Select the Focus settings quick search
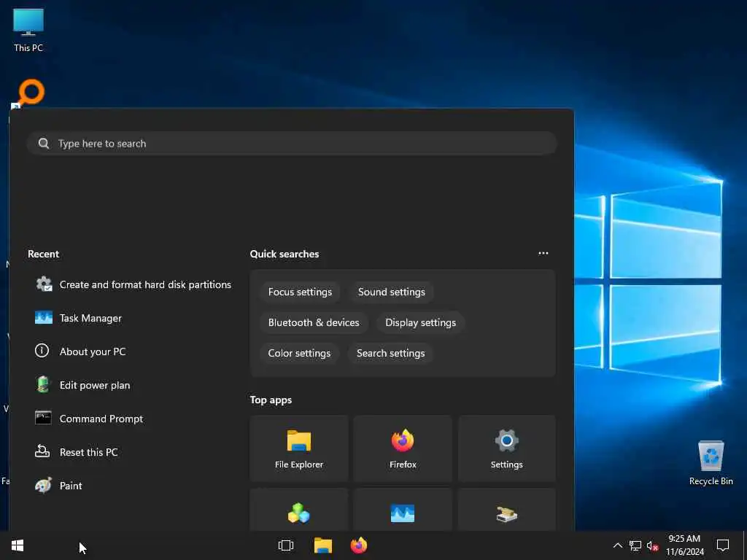 pos(300,292)
